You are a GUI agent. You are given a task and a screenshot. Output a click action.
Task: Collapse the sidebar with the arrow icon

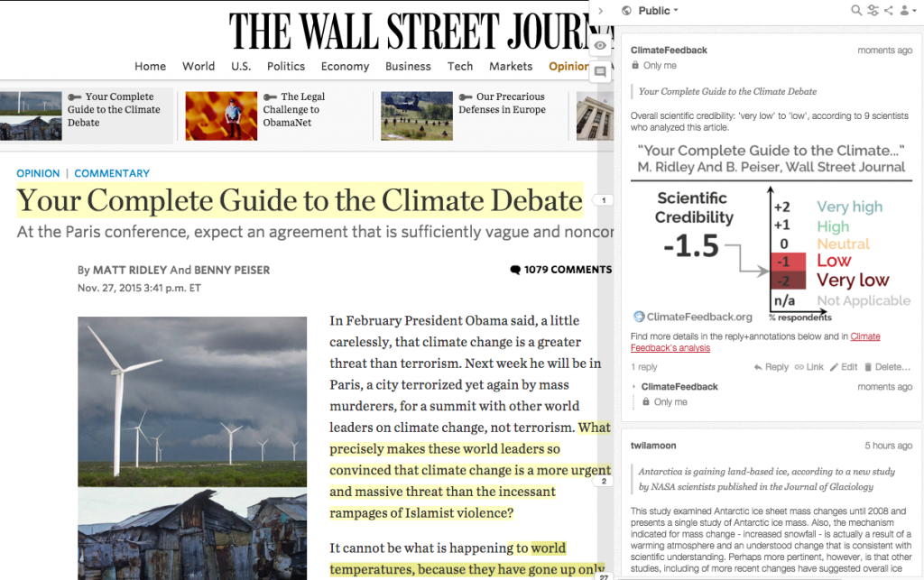[x=599, y=10]
